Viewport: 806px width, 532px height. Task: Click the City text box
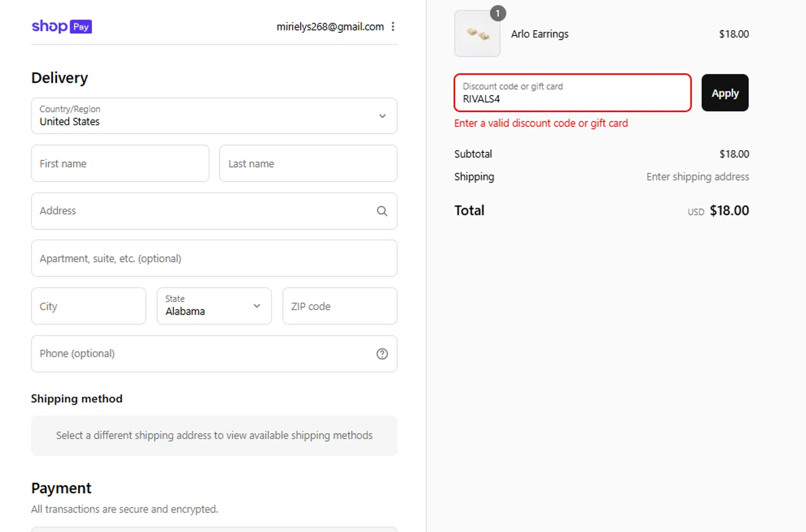tap(88, 306)
